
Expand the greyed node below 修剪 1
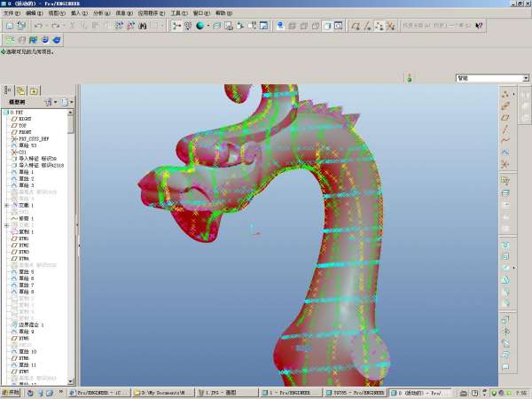(x=6, y=225)
